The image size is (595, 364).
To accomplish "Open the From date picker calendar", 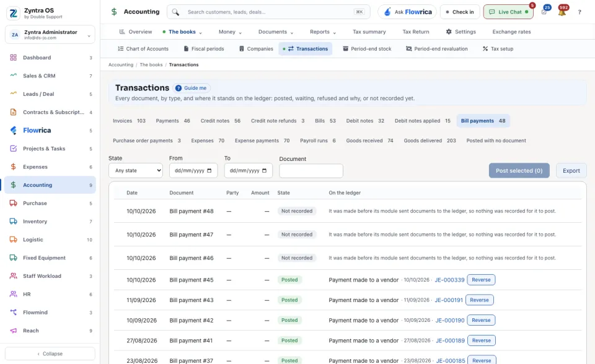I will pyautogui.click(x=209, y=171).
